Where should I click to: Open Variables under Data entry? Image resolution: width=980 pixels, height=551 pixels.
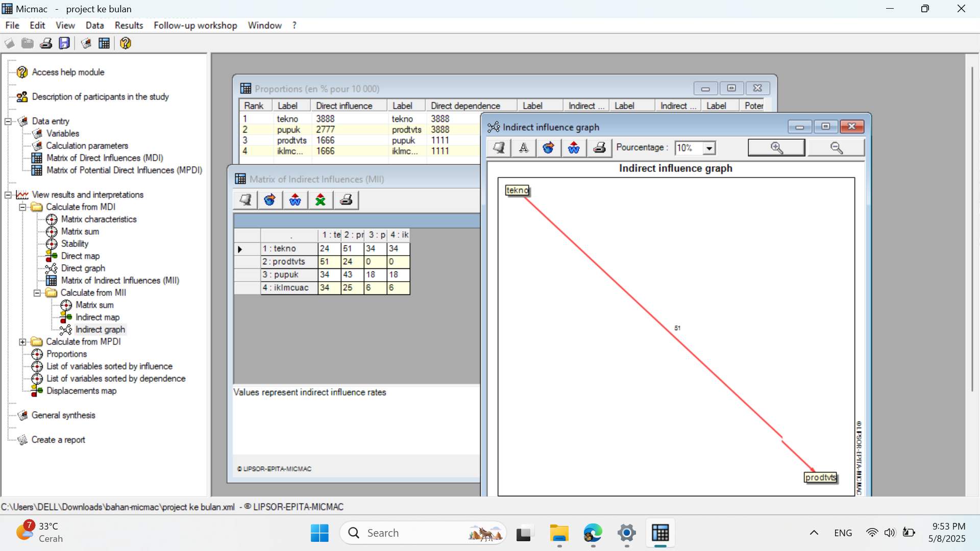pyautogui.click(x=63, y=134)
